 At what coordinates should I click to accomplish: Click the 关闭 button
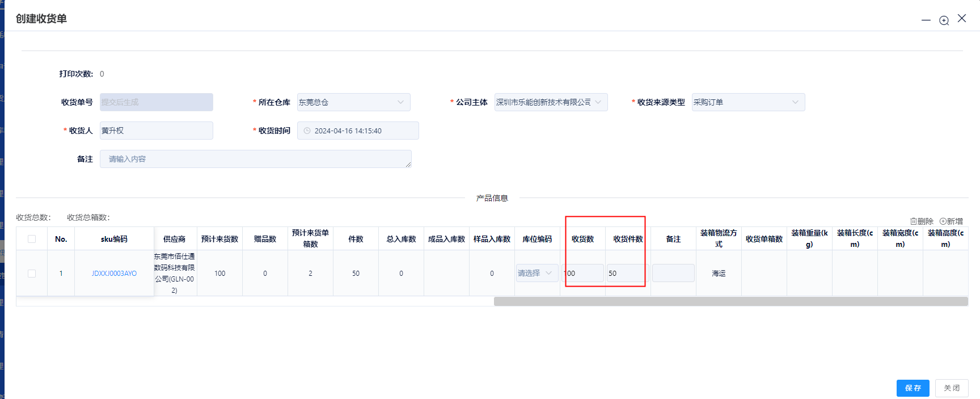coord(951,388)
